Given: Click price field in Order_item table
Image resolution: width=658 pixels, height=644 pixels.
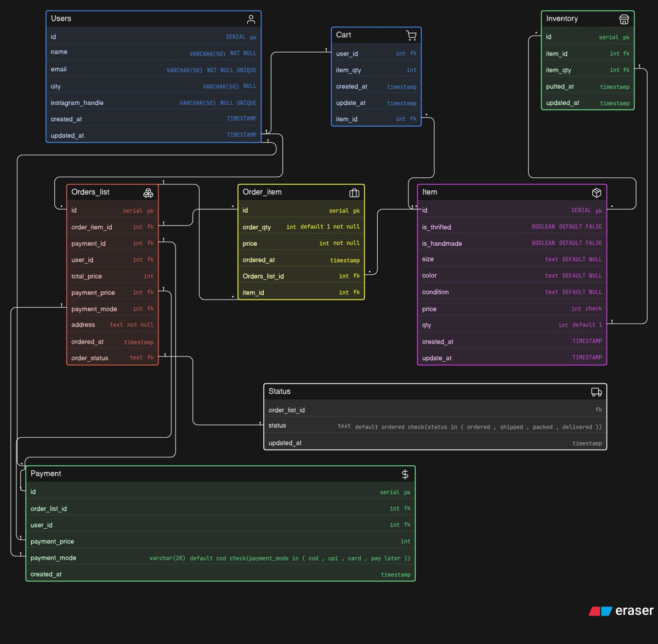Looking at the screenshot, I should (301, 243).
